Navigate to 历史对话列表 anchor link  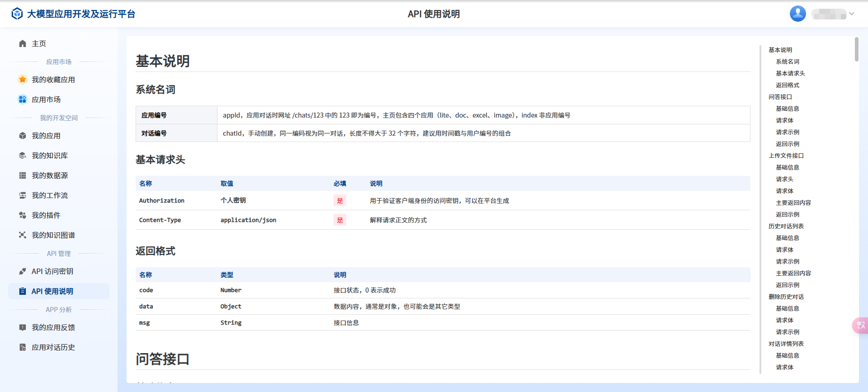click(x=786, y=226)
